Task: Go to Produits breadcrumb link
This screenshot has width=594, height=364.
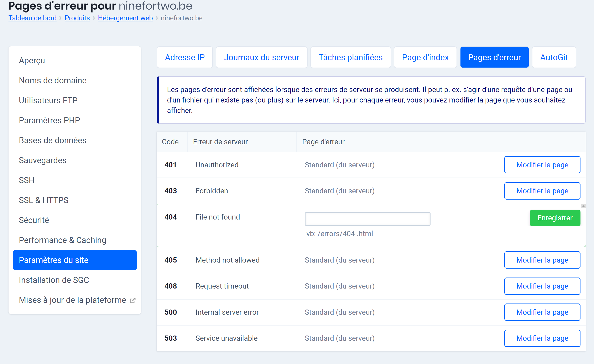Action: [x=77, y=18]
